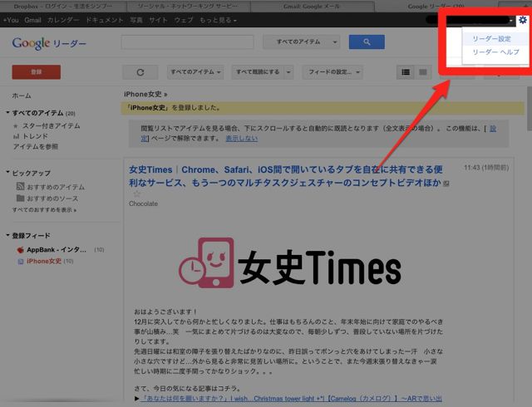Select リーダー ヘルプ from gear menu
Image resolution: width=532 pixels, height=407 pixels.
click(x=495, y=51)
